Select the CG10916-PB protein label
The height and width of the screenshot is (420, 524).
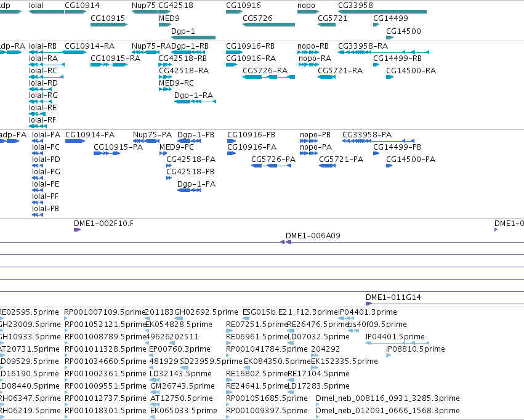tap(251, 135)
